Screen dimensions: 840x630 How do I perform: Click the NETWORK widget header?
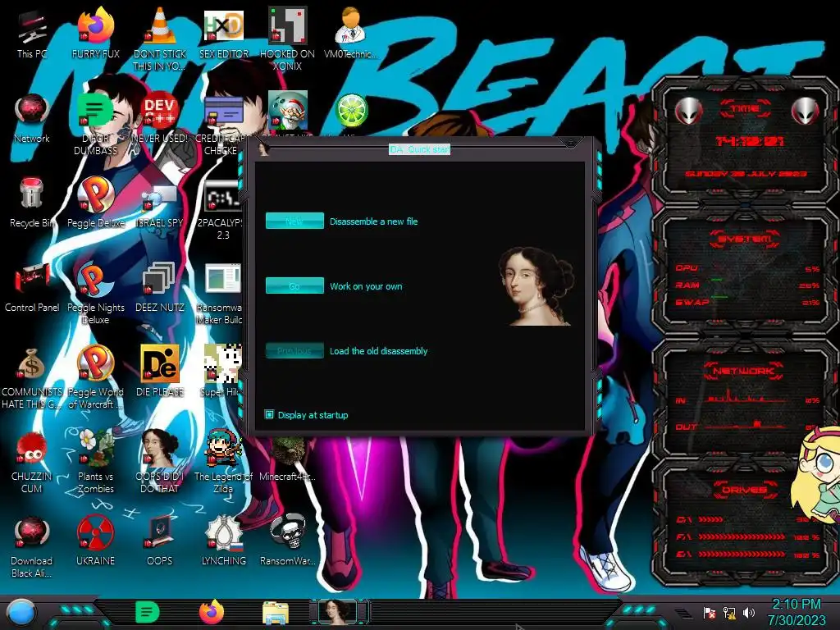[x=743, y=370]
